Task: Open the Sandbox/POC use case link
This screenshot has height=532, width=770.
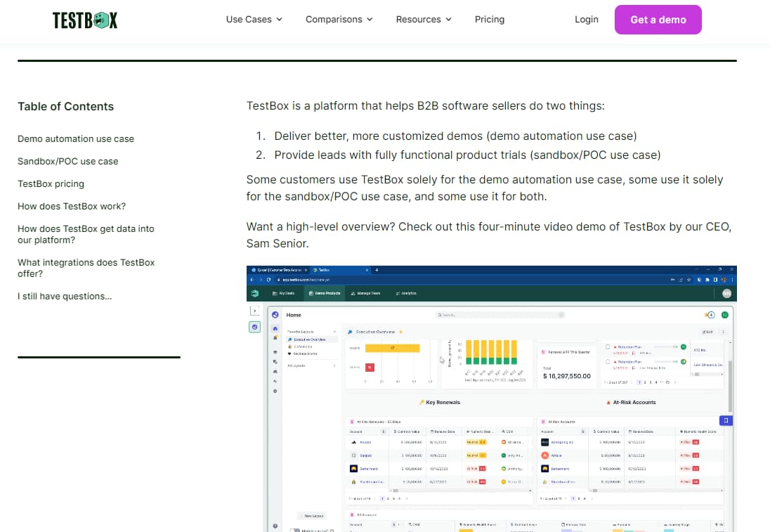Action: [x=67, y=161]
